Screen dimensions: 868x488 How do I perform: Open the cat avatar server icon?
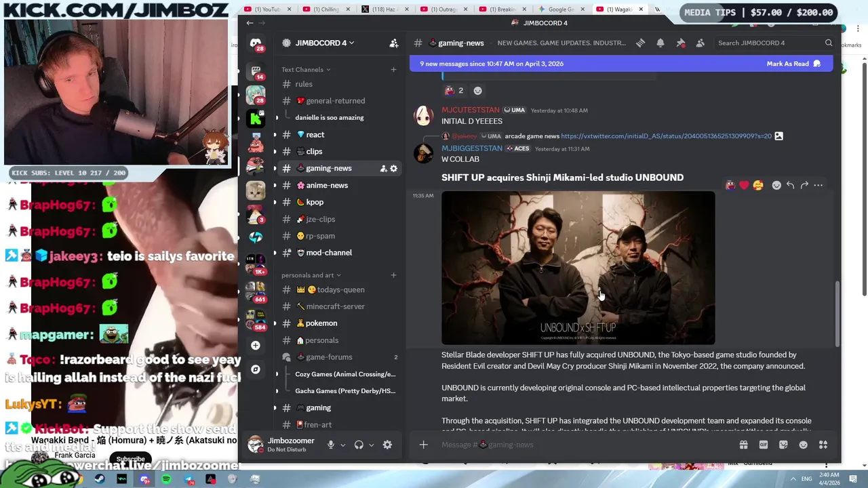tap(256, 190)
